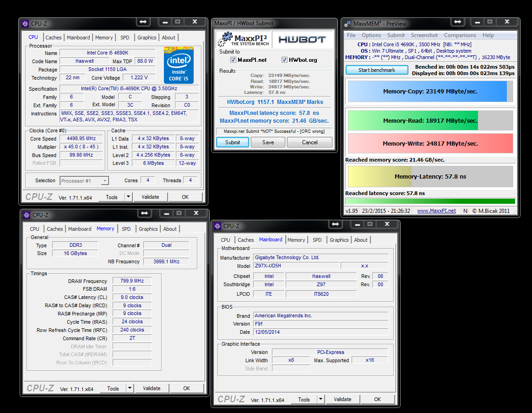The height and width of the screenshot is (413, 532).
Task: Click MaxxMEM gears icon in PreView title bar
Action: 347,24
